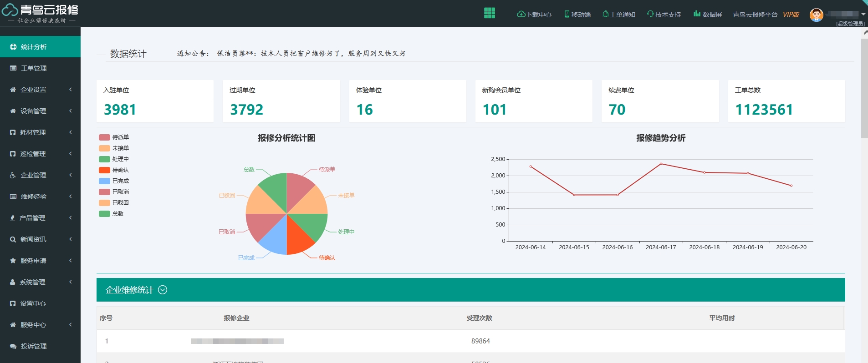This screenshot has height=363, width=868.
Task: Select 工单管理 in the sidebar
Action: 34,68
